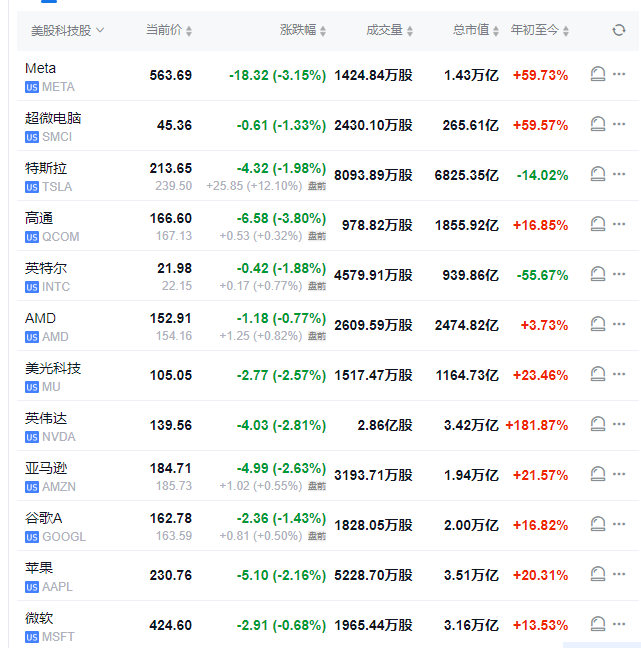This screenshot has width=641, height=648.
Task: Set a price alert bell for 英伟达
Action: [598, 424]
